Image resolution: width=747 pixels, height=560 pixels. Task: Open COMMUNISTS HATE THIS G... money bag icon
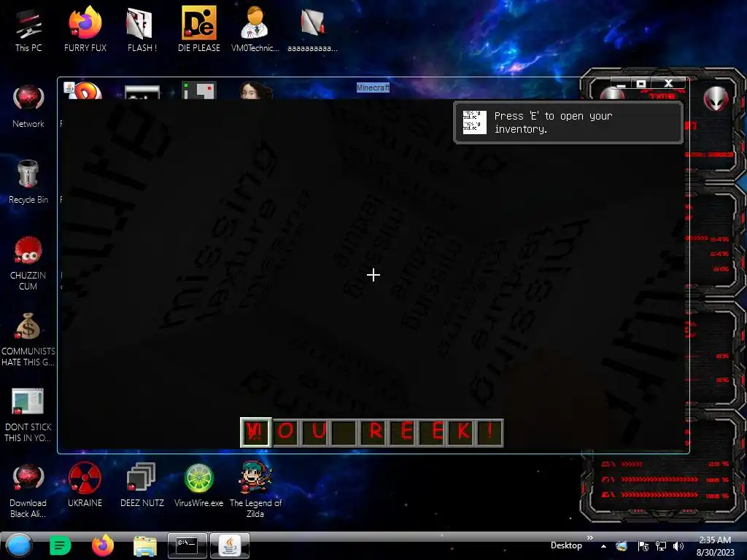[28, 339]
